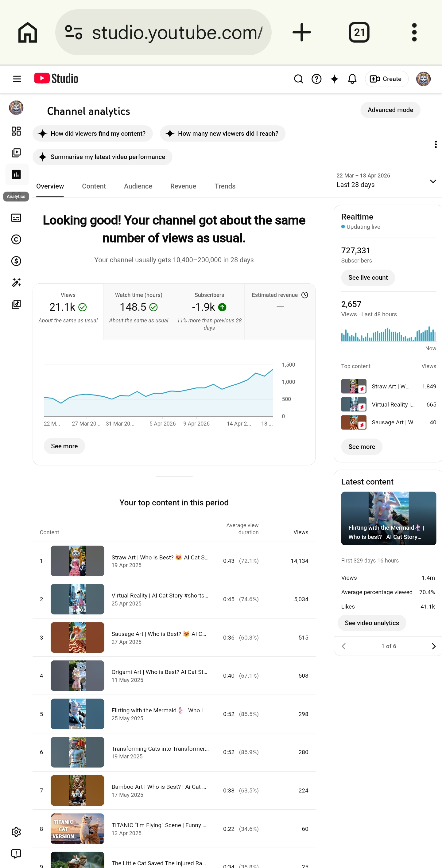Open Straw Art video thumbnail in top content
This screenshot has width=442, height=868.
pyautogui.click(x=77, y=561)
